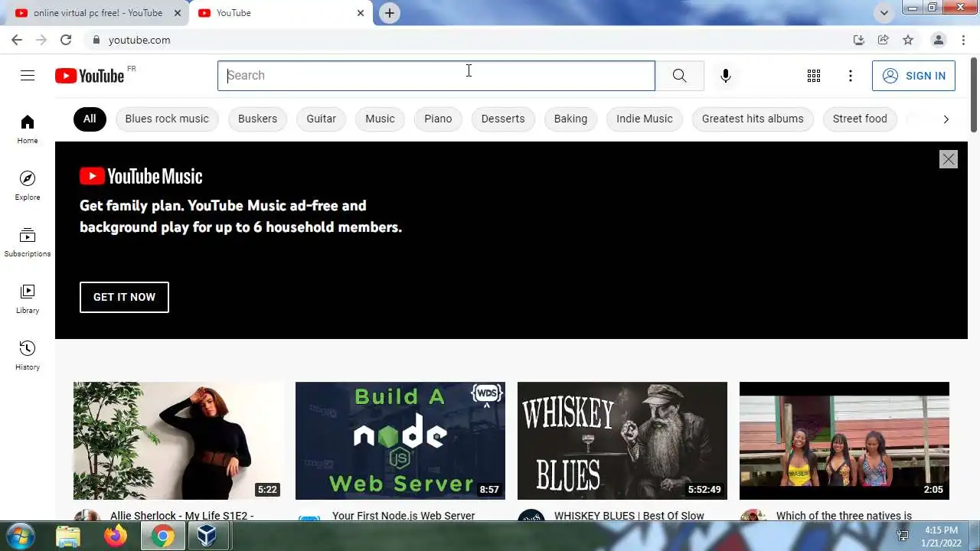Viewport: 980px width, 551px height.
Task: Click the GET IT NOW button
Action: tap(124, 297)
